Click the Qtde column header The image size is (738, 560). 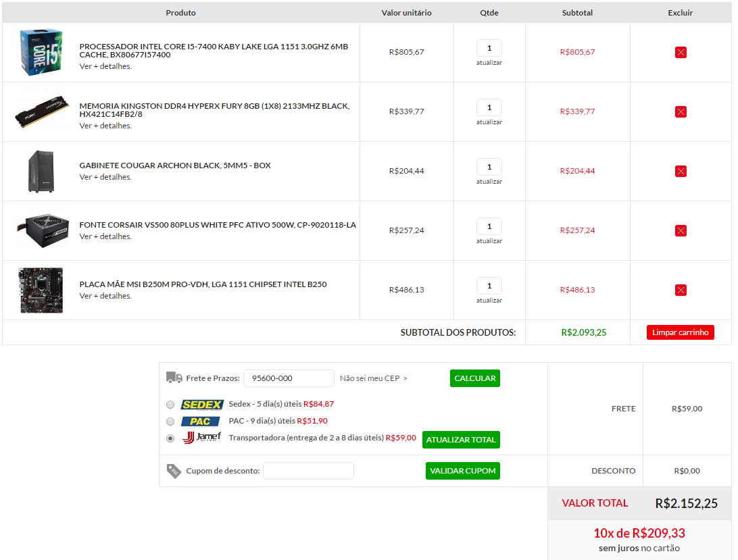489,13
